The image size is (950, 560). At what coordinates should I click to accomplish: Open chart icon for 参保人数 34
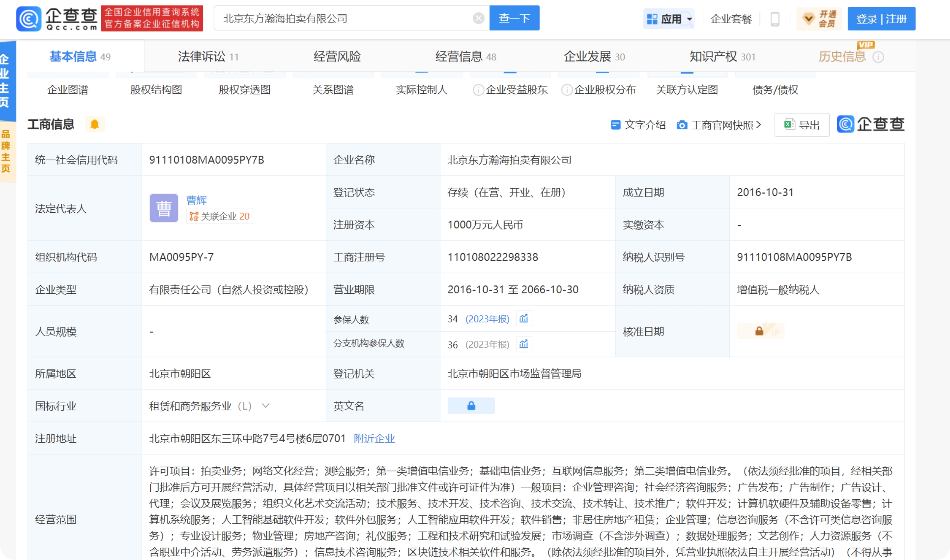click(523, 318)
